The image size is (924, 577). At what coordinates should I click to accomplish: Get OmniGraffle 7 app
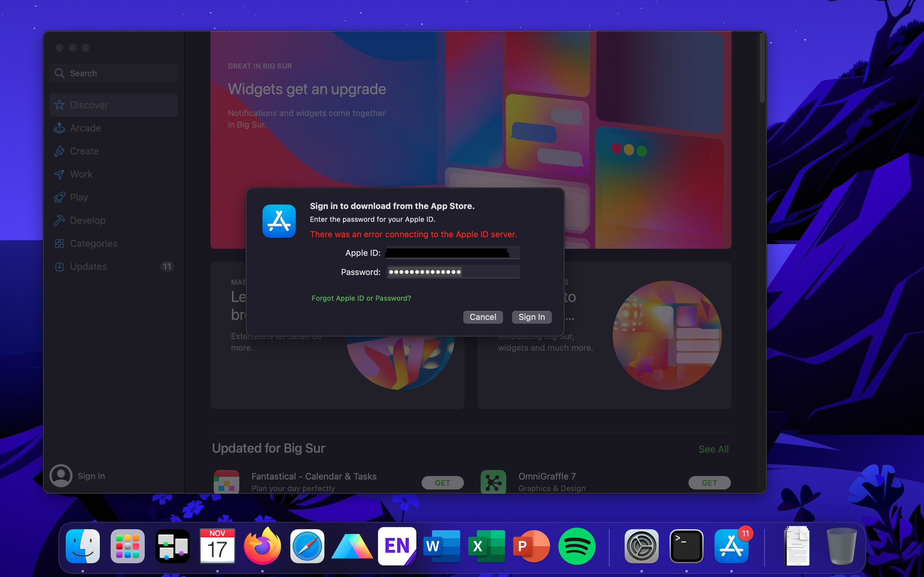[709, 483]
